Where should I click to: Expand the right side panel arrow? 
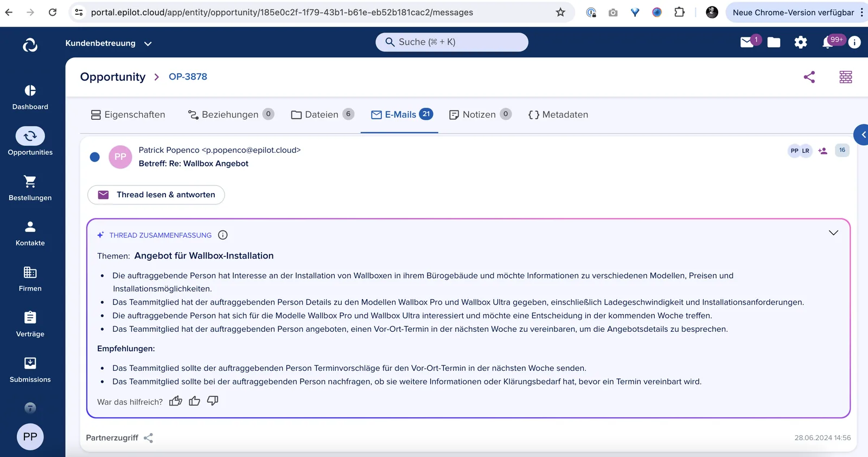coord(862,134)
